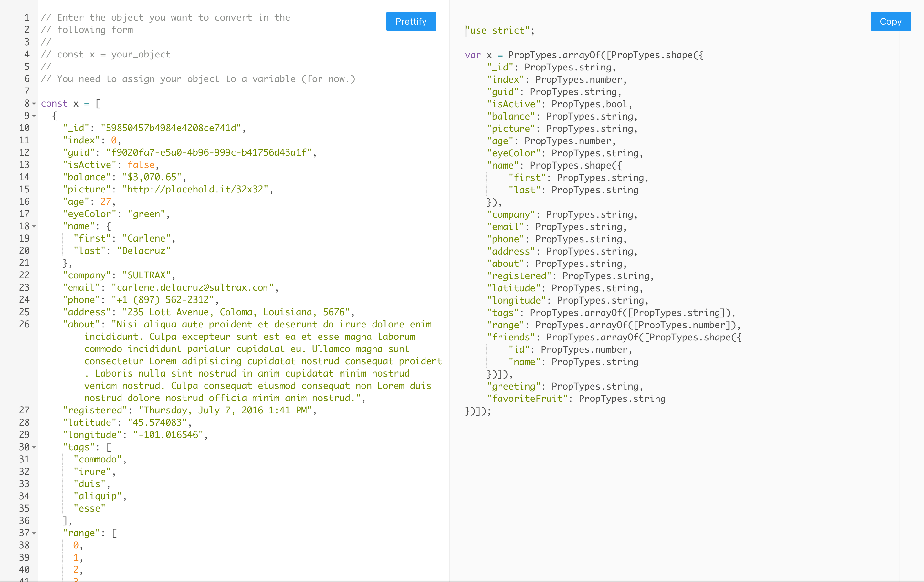Click on the "const" keyword in the editor
This screenshot has width=924, height=582.
point(54,104)
